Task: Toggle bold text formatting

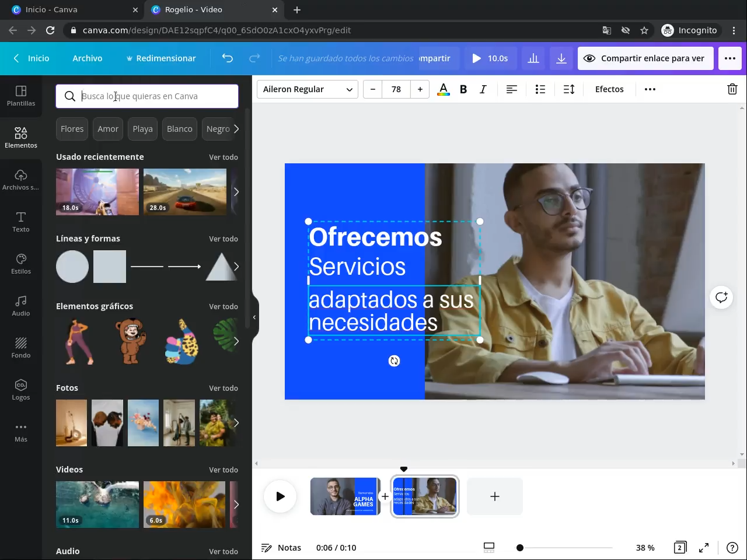Action: tap(463, 89)
